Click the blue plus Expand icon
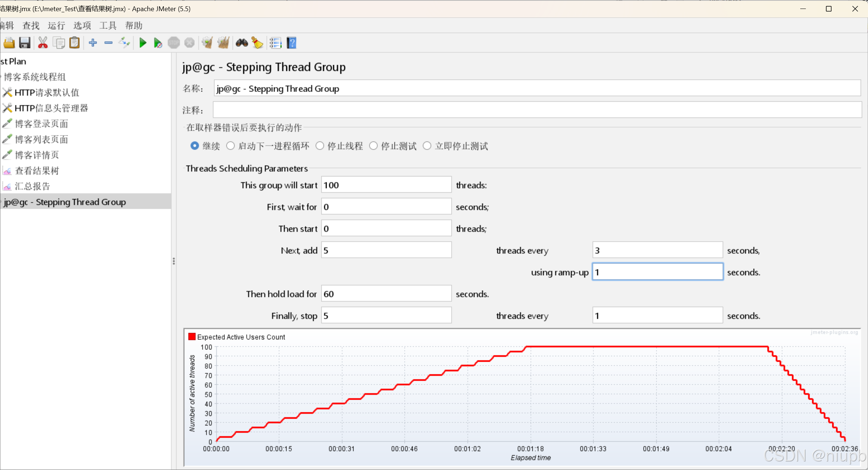 (x=93, y=43)
